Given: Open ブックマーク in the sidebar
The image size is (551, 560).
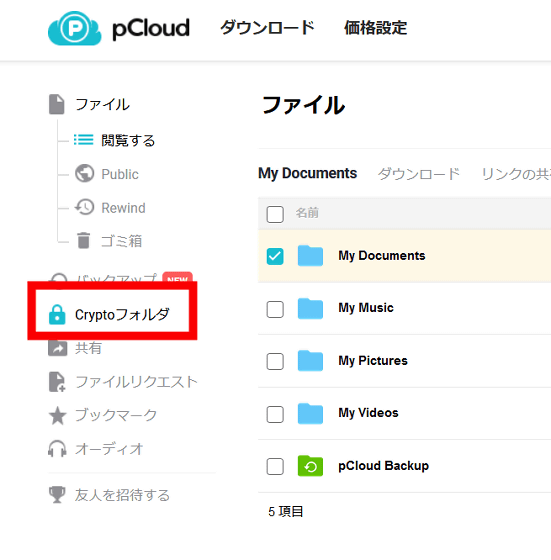Looking at the screenshot, I should (116, 415).
